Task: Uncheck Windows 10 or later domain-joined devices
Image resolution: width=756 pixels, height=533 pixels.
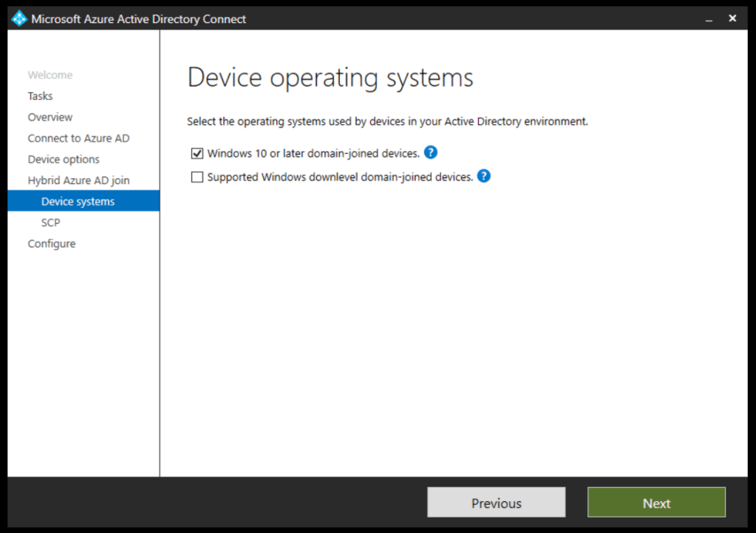Action: (197, 154)
